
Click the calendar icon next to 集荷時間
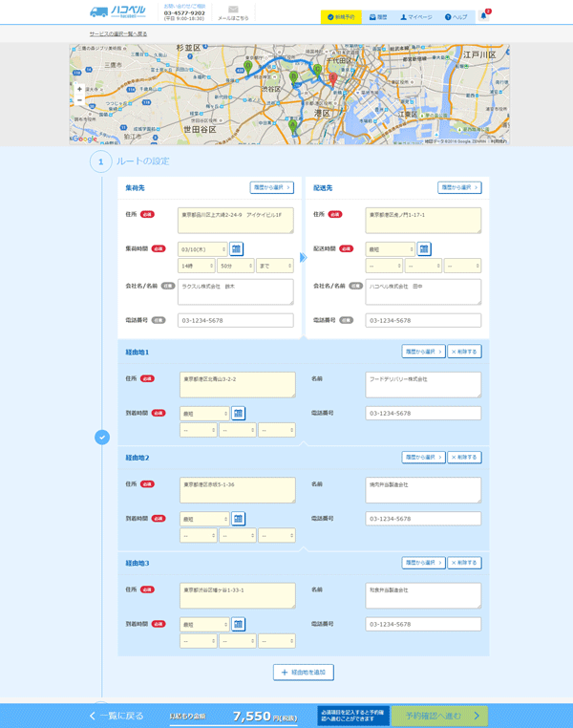tap(237, 248)
